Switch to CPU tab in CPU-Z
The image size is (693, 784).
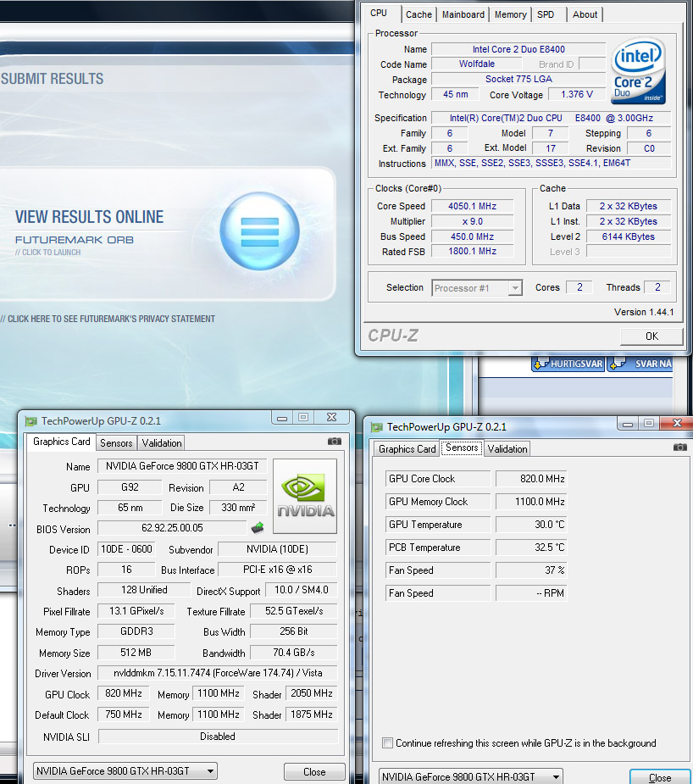(379, 13)
